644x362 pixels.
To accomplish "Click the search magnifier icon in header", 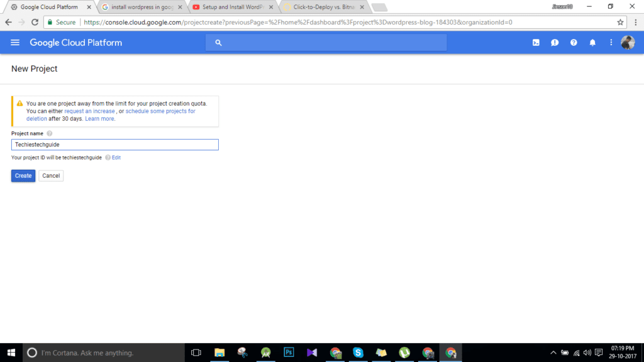I will point(218,43).
